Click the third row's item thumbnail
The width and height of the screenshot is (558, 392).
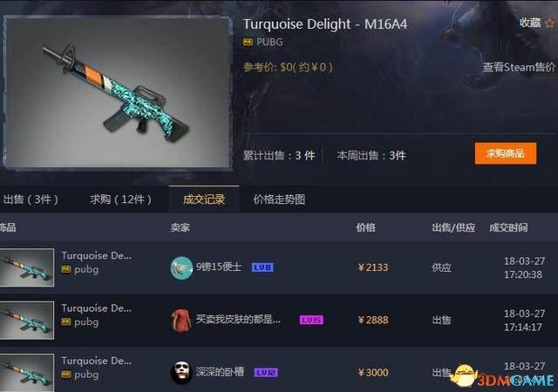pos(27,373)
